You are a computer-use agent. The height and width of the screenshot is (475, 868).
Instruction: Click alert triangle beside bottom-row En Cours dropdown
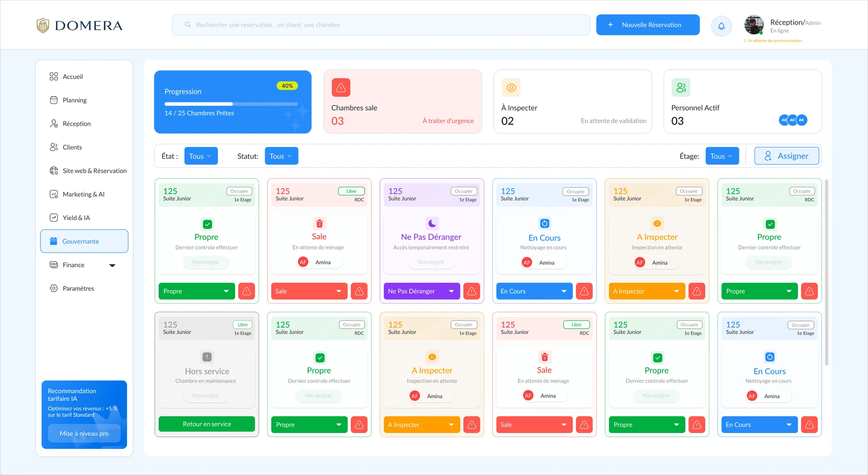coord(810,424)
